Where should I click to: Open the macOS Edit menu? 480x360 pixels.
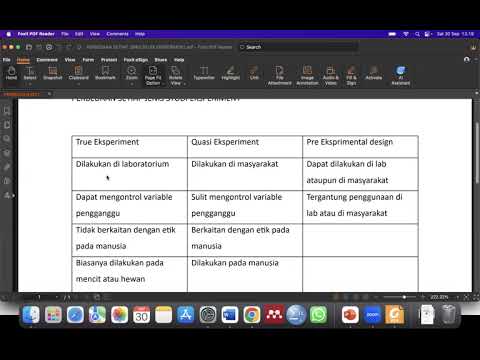tap(79, 34)
